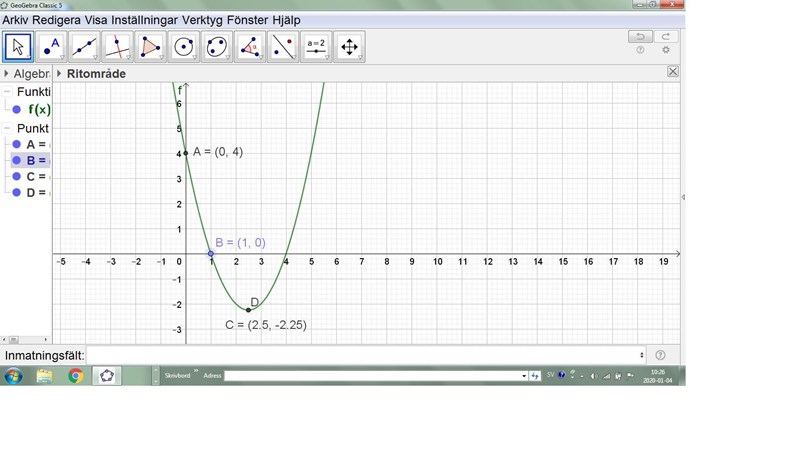800x454 pixels.
Task: Collapse the Punkt tree group
Action: tap(7, 128)
